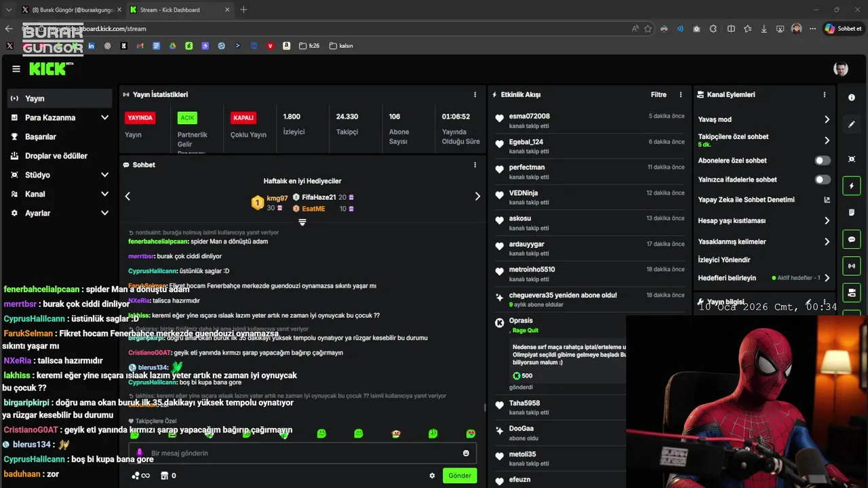The height and width of the screenshot is (488, 868).
Task: Open the Sohbet et Copilot button
Action: tap(843, 28)
